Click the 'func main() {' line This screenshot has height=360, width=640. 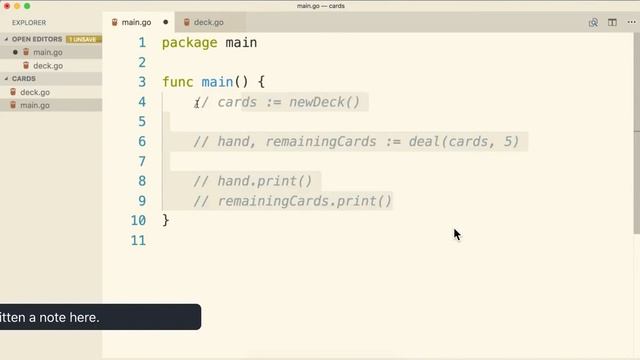213,82
